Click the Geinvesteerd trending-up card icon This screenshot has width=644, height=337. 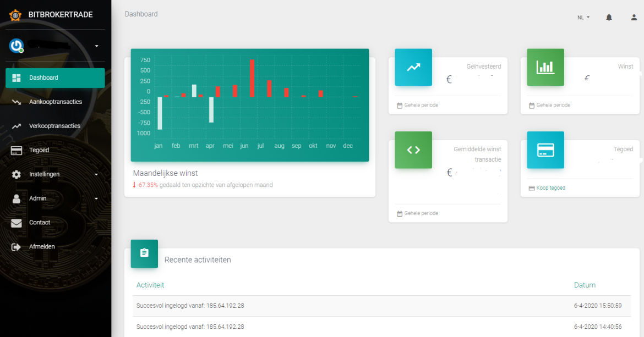point(413,67)
